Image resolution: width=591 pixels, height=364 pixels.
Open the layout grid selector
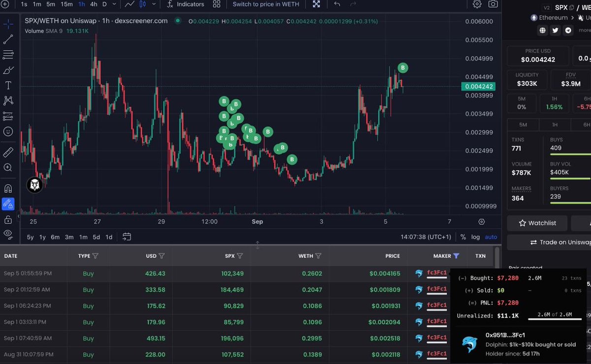[x=217, y=4]
